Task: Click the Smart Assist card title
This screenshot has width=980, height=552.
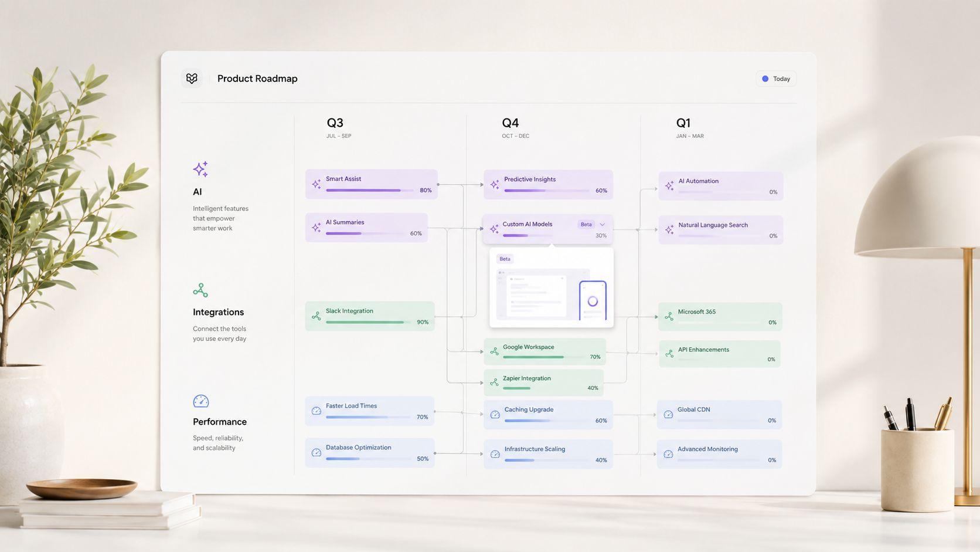Action: click(343, 179)
